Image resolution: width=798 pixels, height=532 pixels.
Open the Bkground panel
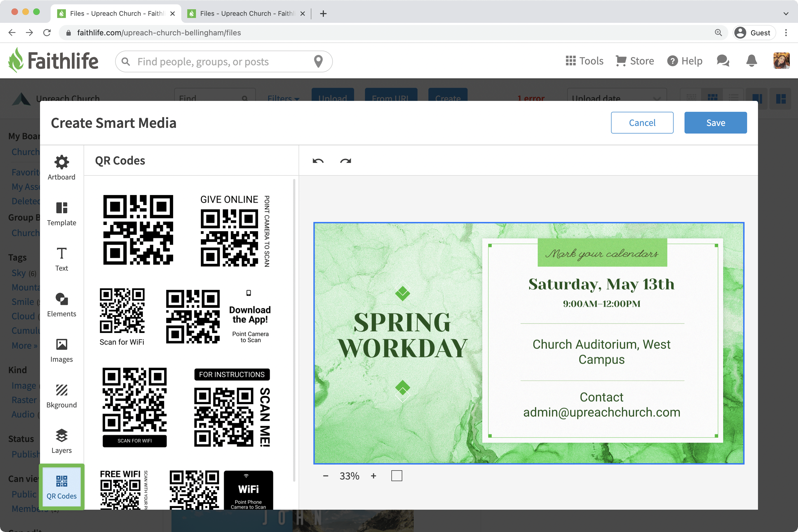coord(62,396)
